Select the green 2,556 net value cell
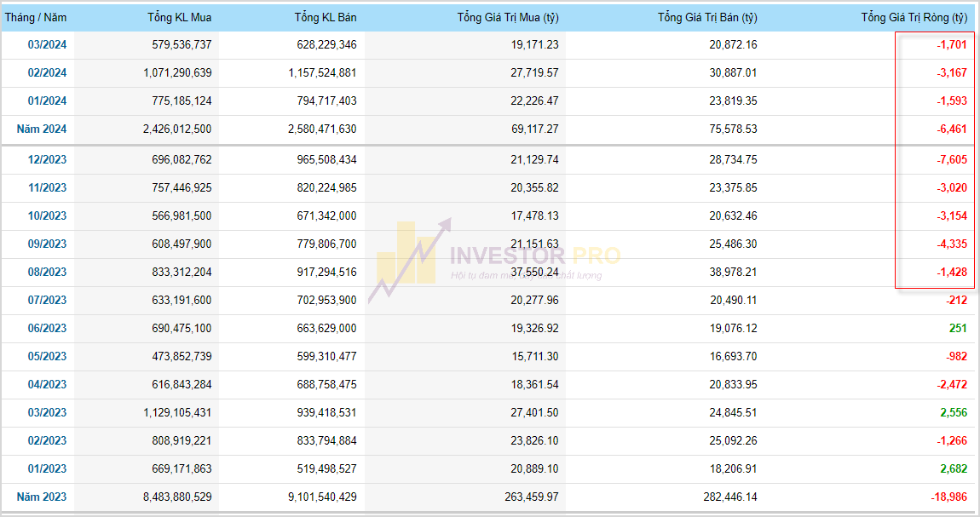 953,412
